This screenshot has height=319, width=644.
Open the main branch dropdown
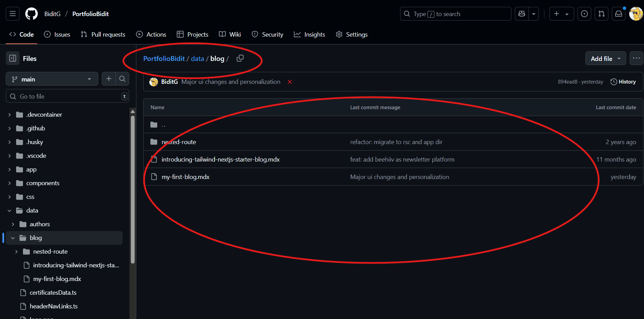point(52,79)
